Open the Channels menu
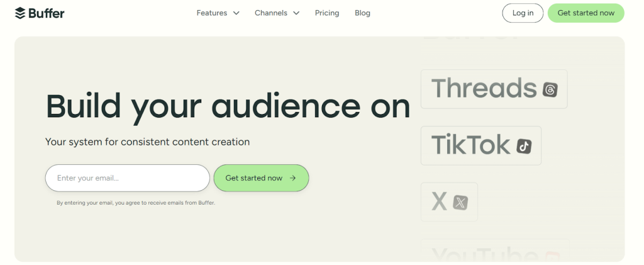This screenshot has width=644, height=265. [277, 13]
